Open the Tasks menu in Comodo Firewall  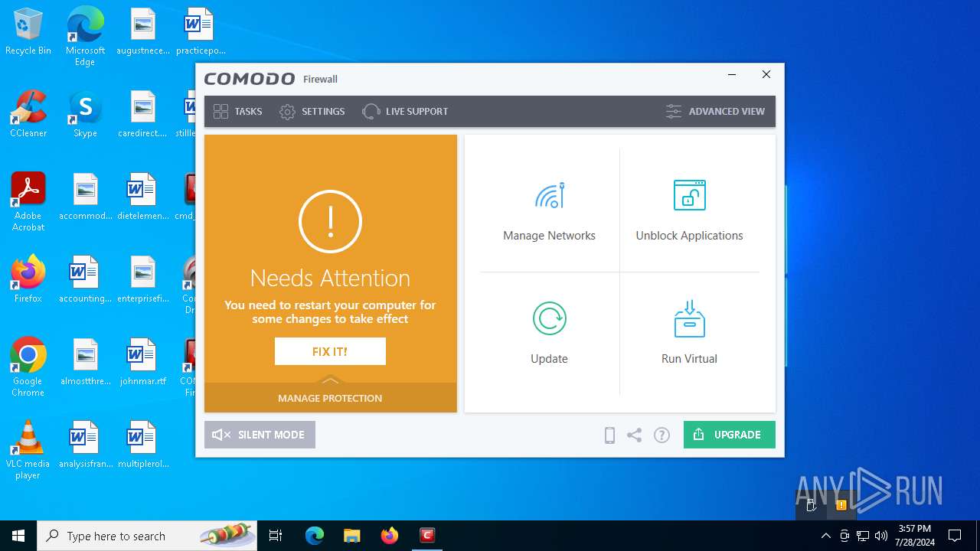pyautogui.click(x=237, y=112)
